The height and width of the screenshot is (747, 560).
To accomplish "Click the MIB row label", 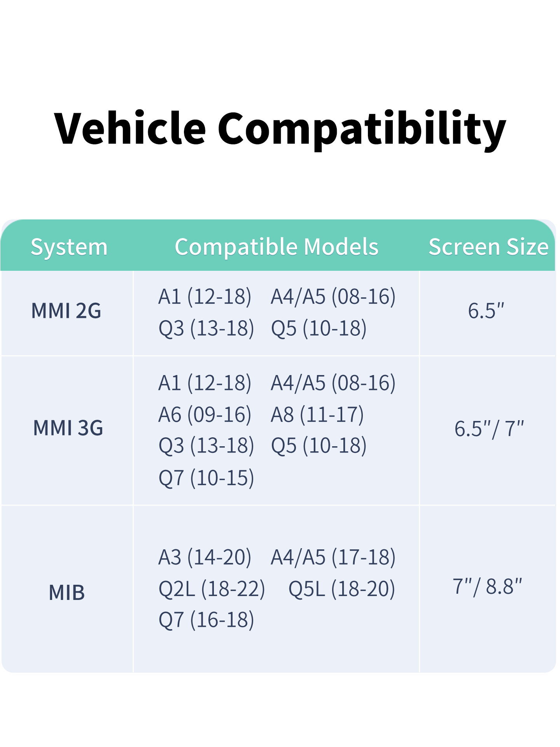I will 67,593.
